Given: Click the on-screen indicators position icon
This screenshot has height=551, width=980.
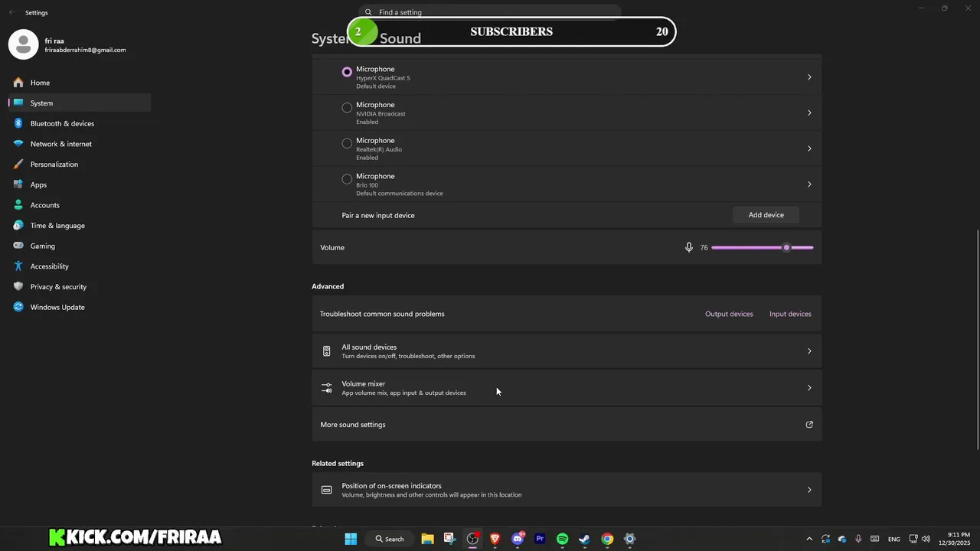Looking at the screenshot, I should click(326, 490).
